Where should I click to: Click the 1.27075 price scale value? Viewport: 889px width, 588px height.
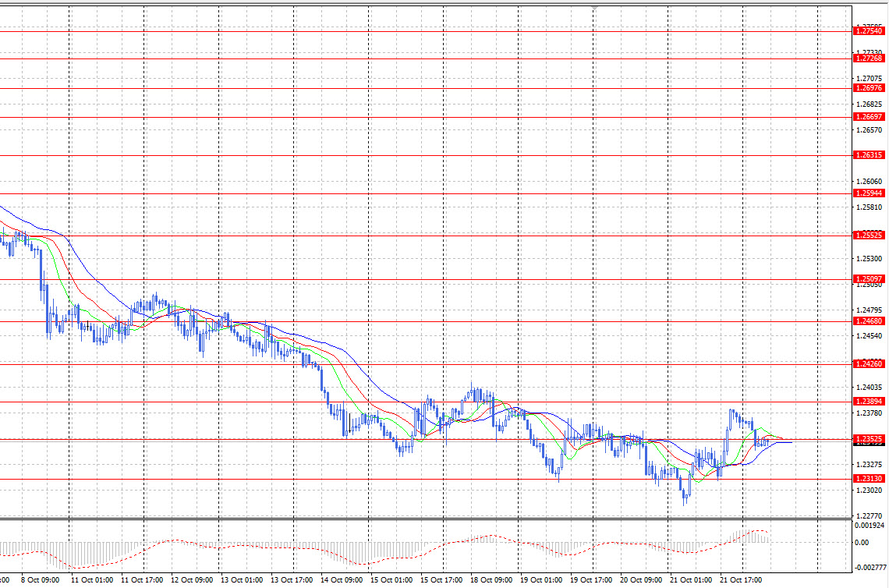(x=870, y=78)
